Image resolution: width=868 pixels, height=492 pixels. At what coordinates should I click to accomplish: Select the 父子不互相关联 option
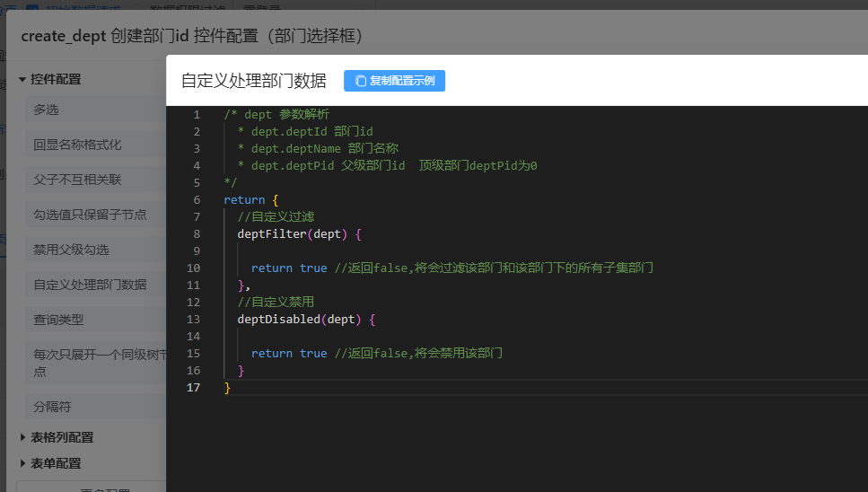(x=77, y=180)
